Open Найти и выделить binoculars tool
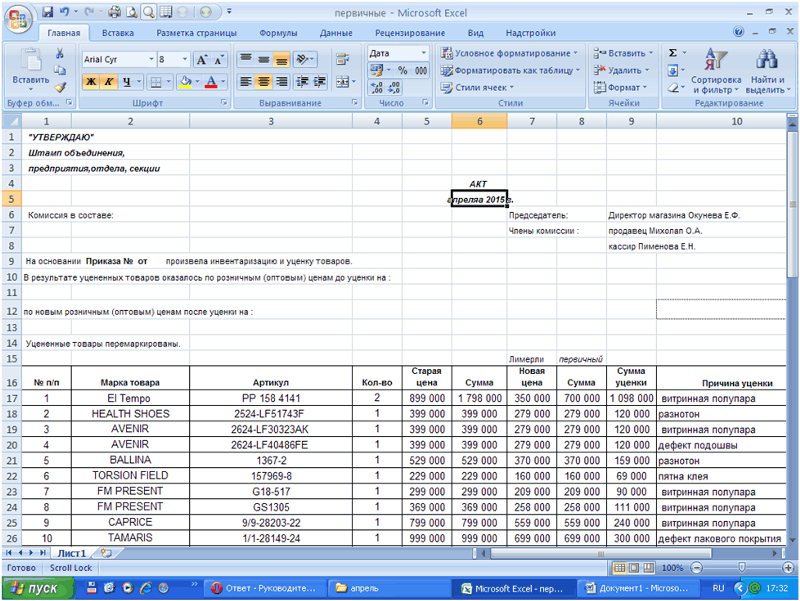This screenshot has width=800, height=601. click(x=767, y=71)
